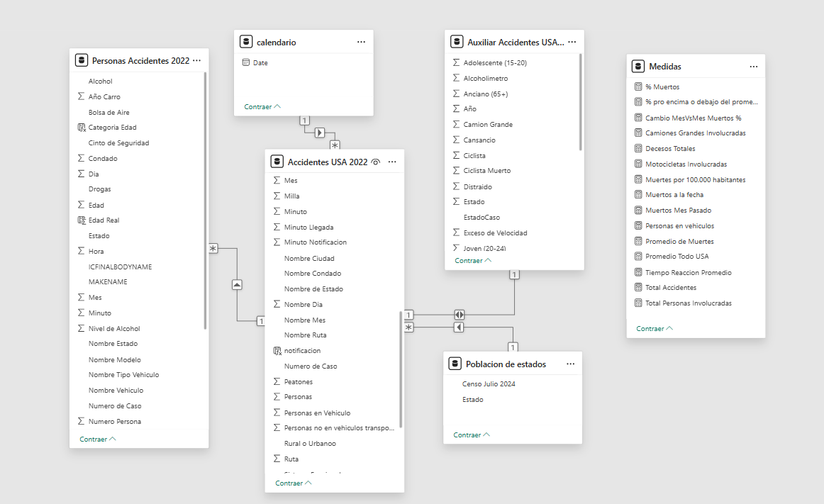
Task: Collapse the Medidas table
Action: click(x=655, y=329)
